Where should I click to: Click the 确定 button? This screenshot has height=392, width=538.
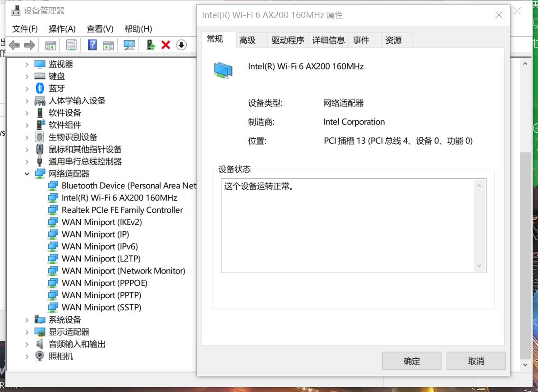tap(411, 360)
